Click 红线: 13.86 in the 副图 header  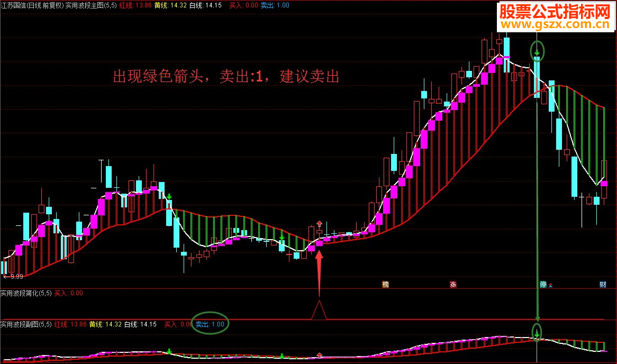pyautogui.click(x=70, y=324)
